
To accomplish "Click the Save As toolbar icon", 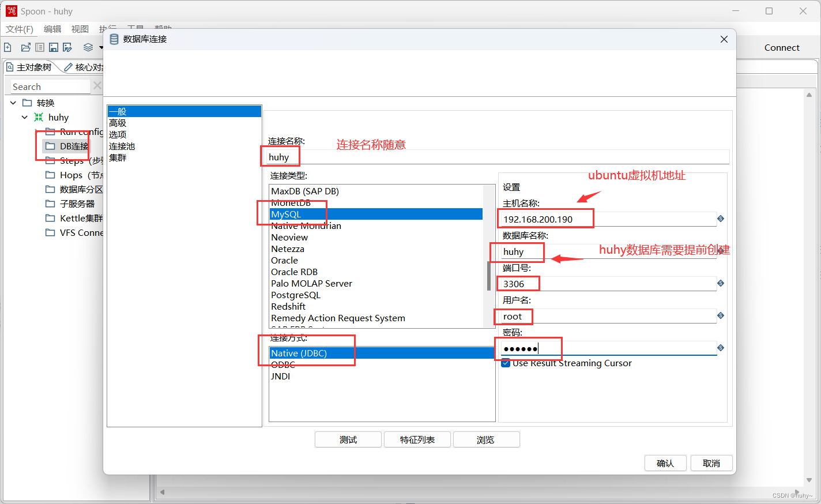I will [x=67, y=47].
